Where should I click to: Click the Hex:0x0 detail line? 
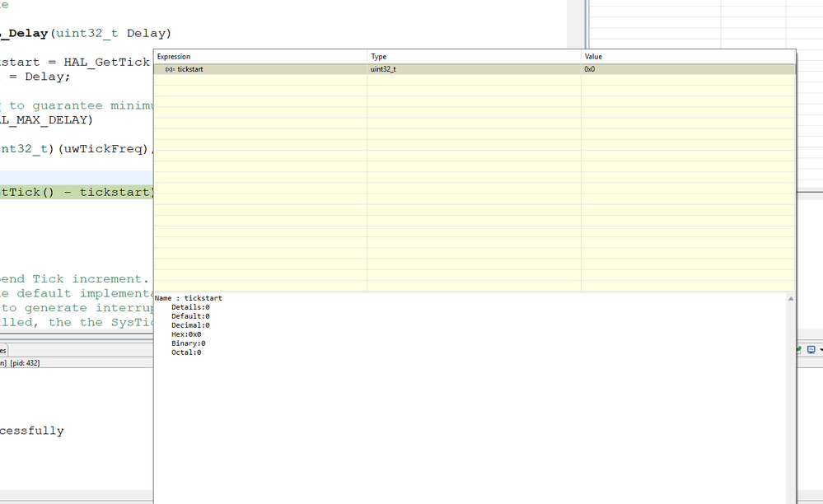(x=186, y=334)
